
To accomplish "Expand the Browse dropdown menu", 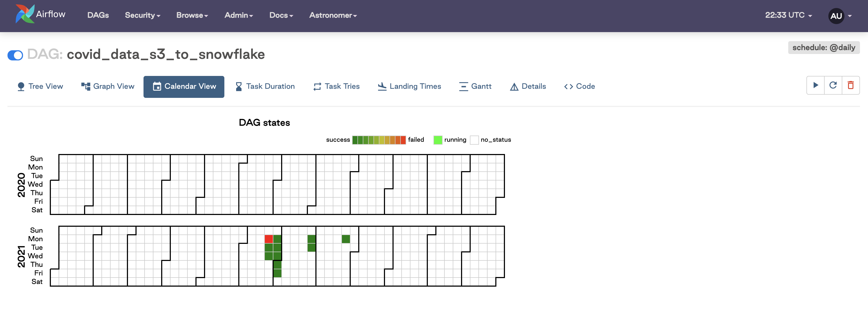I will [x=192, y=15].
